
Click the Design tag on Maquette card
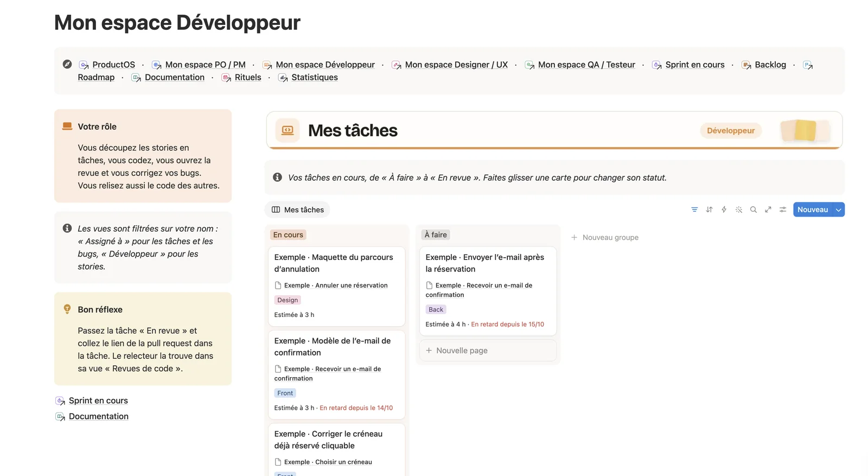click(288, 300)
